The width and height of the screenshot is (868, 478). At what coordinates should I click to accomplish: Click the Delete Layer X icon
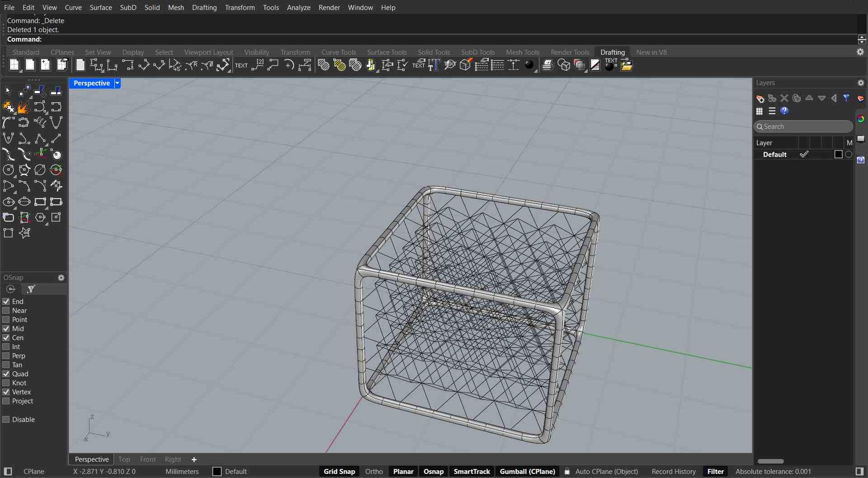tap(784, 99)
